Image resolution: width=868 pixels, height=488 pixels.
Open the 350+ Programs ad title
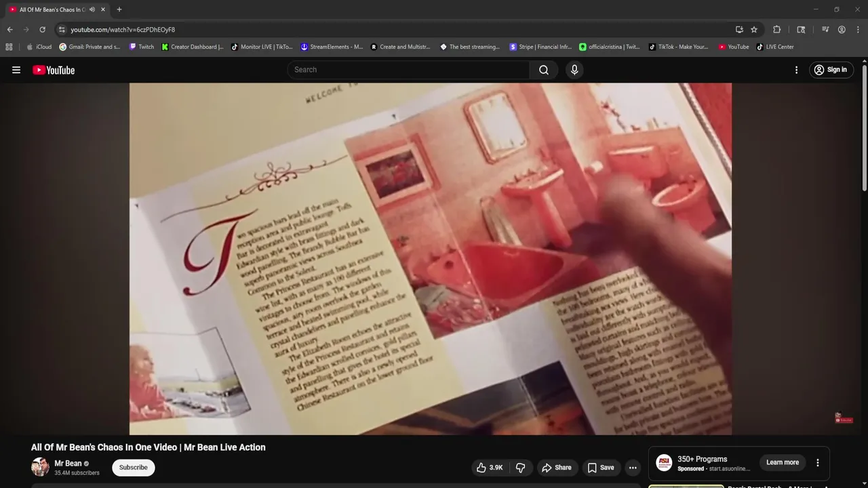[x=702, y=459]
